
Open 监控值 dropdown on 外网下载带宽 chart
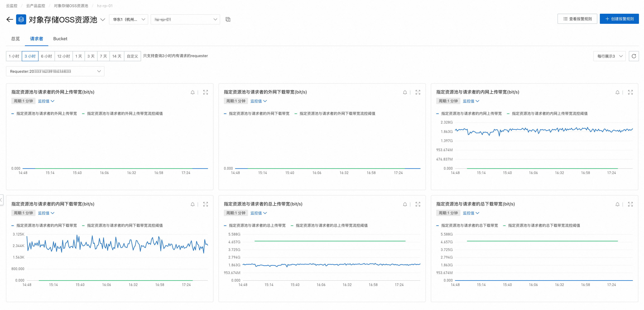pyautogui.click(x=259, y=101)
